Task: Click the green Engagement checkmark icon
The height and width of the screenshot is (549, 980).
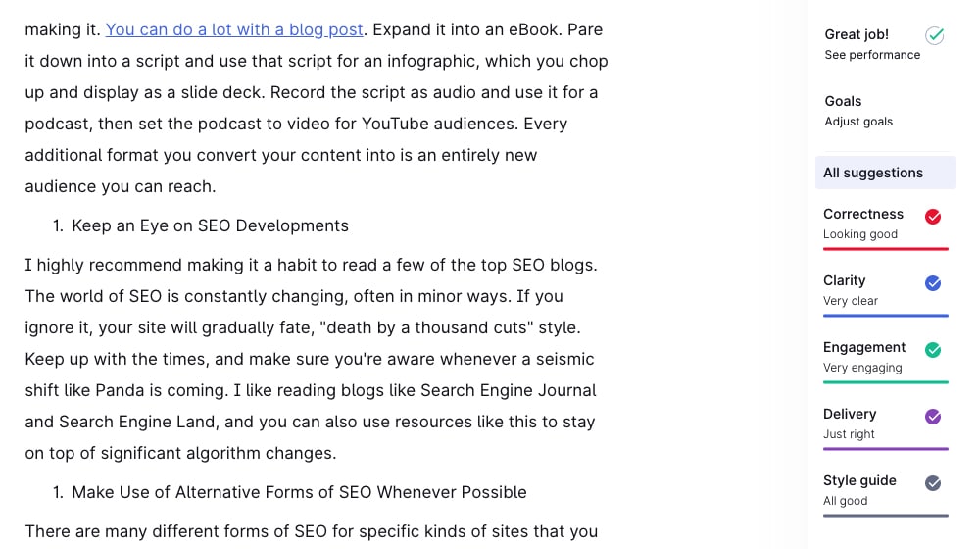Action: click(933, 350)
